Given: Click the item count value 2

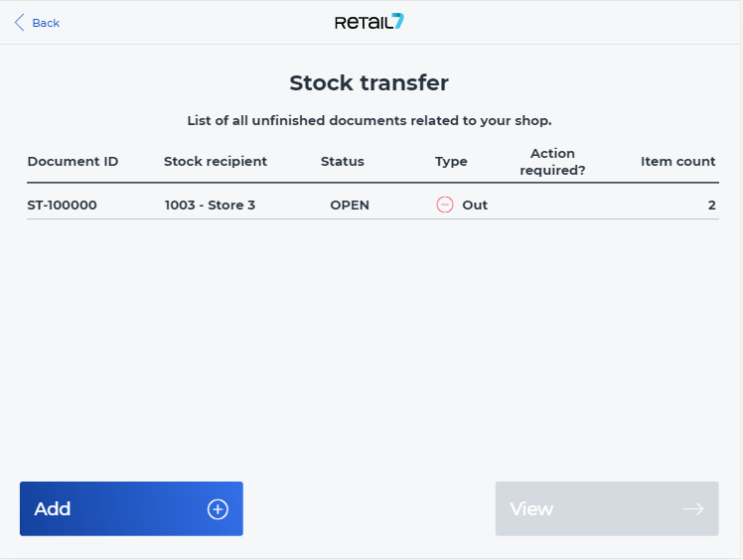Looking at the screenshot, I should [712, 206].
